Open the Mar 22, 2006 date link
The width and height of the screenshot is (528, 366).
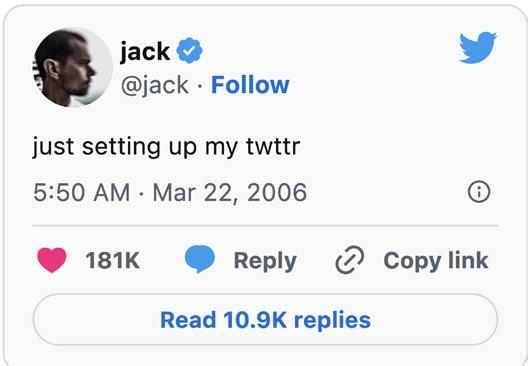coord(230,193)
